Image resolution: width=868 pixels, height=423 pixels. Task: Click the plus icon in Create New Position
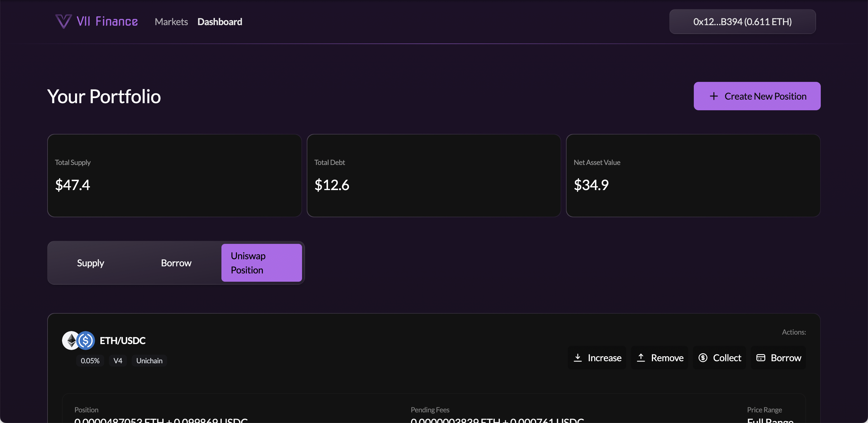[x=714, y=96]
